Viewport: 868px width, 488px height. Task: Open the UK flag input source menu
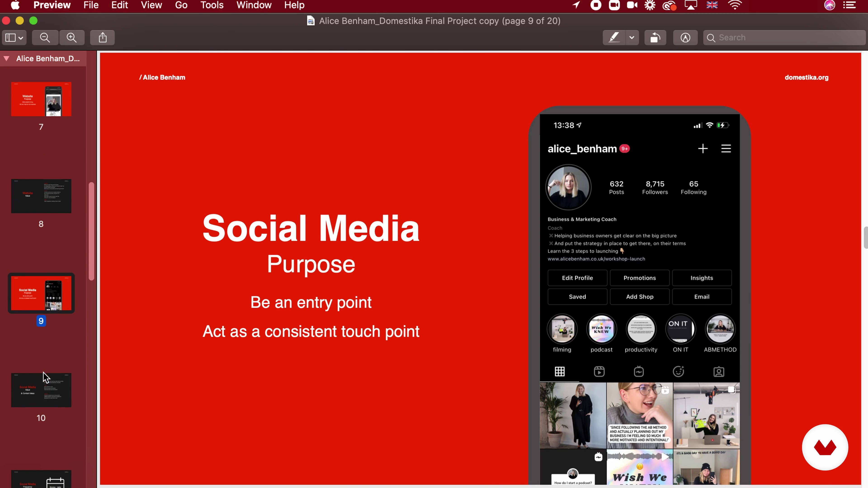coord(712,5)
